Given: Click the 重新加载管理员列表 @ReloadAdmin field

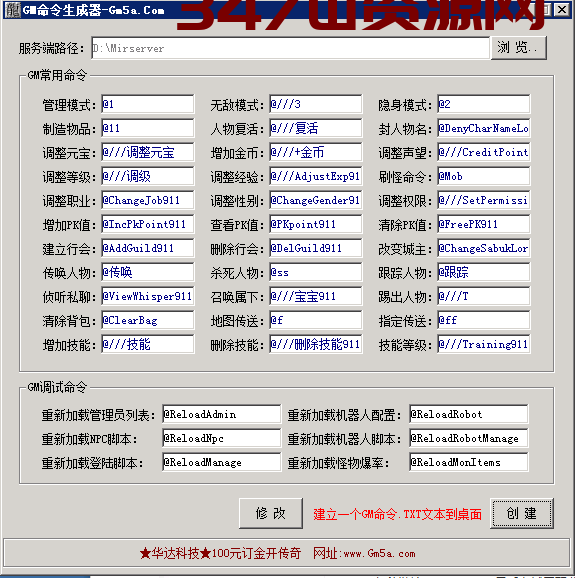Looking at the screenshot, I should pyautogui.click(x=222, y=414).
